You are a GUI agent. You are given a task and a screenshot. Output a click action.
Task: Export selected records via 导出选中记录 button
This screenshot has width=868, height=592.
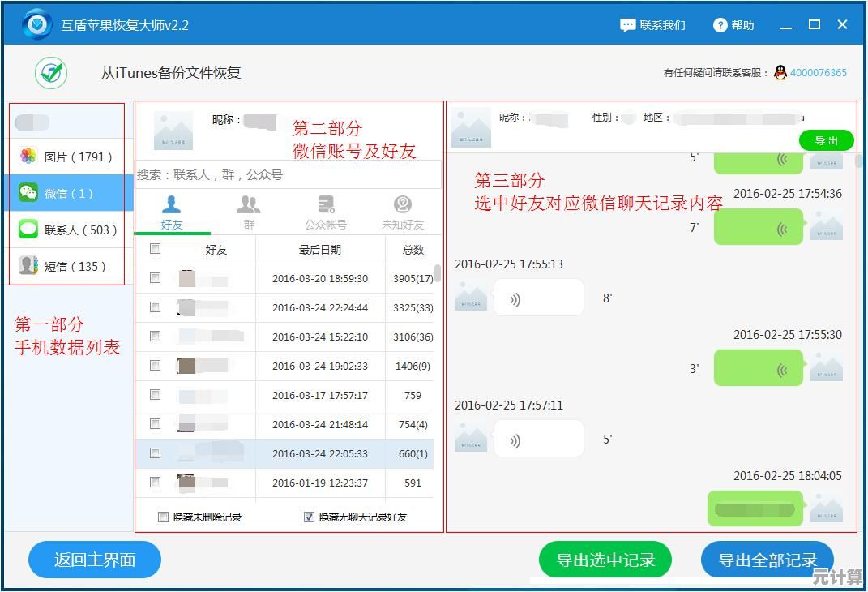coord(605,560)
